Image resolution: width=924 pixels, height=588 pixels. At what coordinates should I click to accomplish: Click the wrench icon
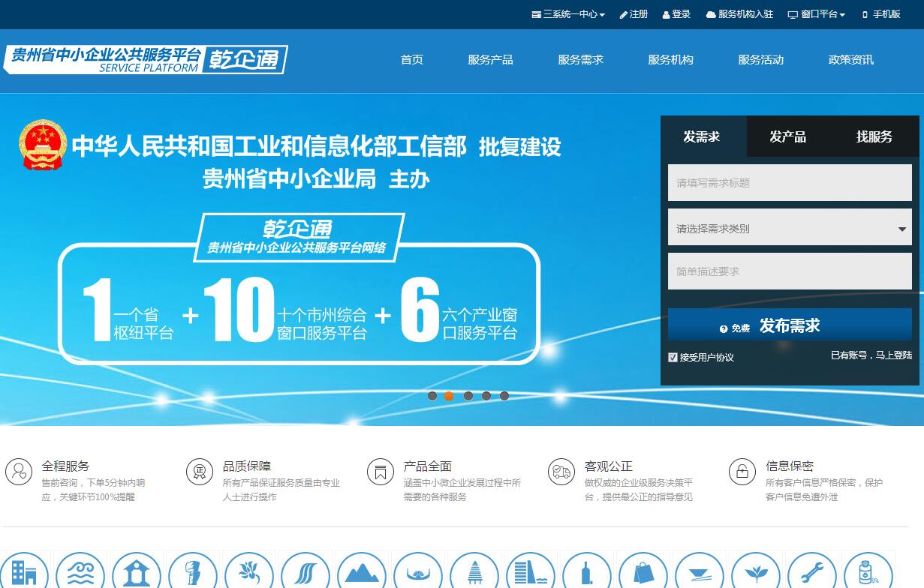coord(812,574)
